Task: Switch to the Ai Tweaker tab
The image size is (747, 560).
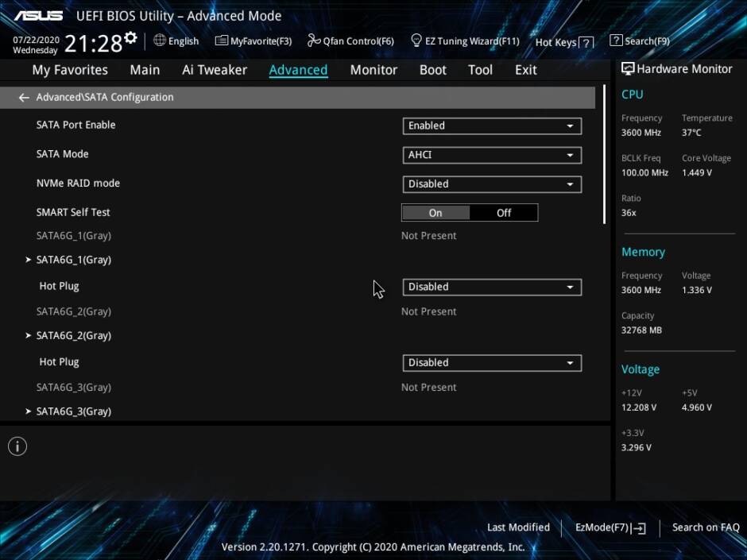Action: tap(215, 70)
